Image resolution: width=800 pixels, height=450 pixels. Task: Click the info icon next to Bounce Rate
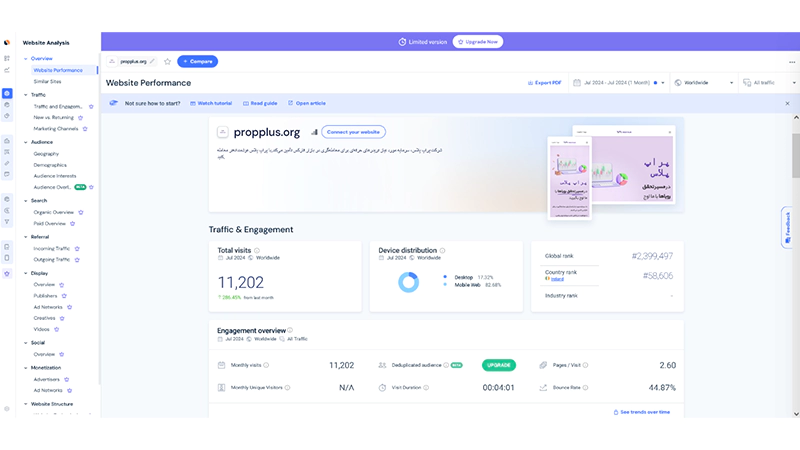[586, 388]
